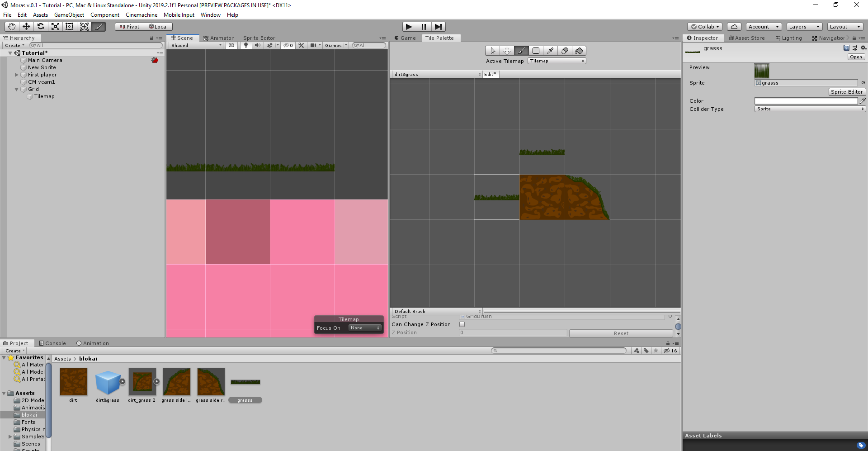
Task: Select the Transform tool in the toolbar
Action: [x=84, y=27]
